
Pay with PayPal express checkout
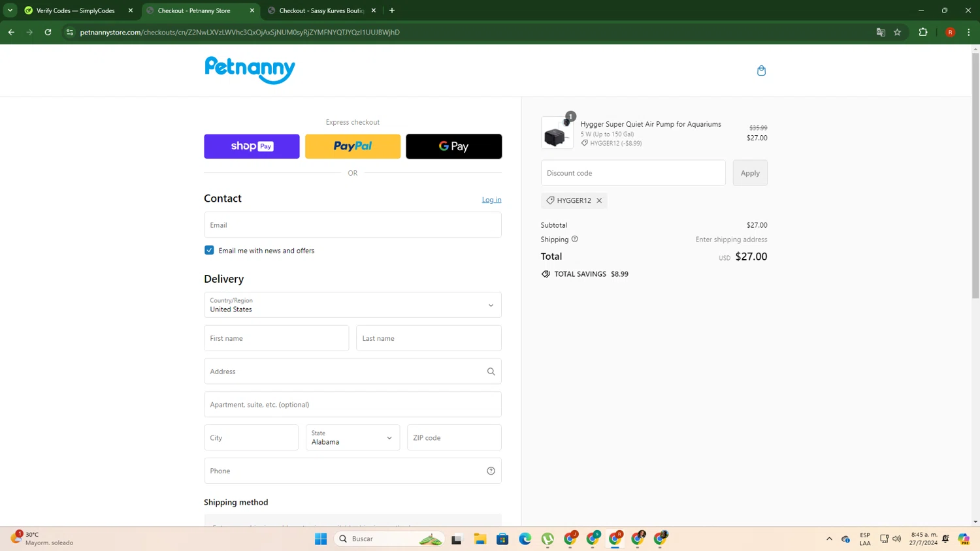coord(353,146)
